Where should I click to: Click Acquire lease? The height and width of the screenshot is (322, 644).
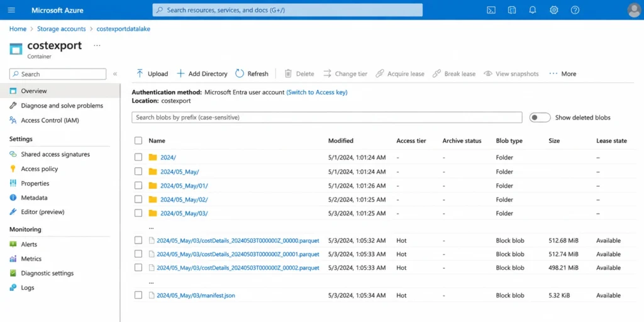[x=400, y=74]
